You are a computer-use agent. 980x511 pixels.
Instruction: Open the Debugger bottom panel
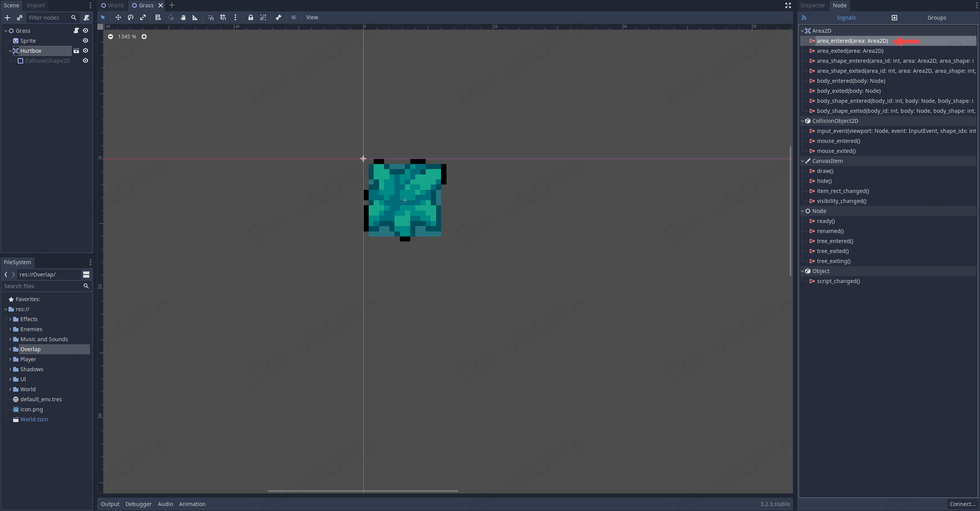138,504
